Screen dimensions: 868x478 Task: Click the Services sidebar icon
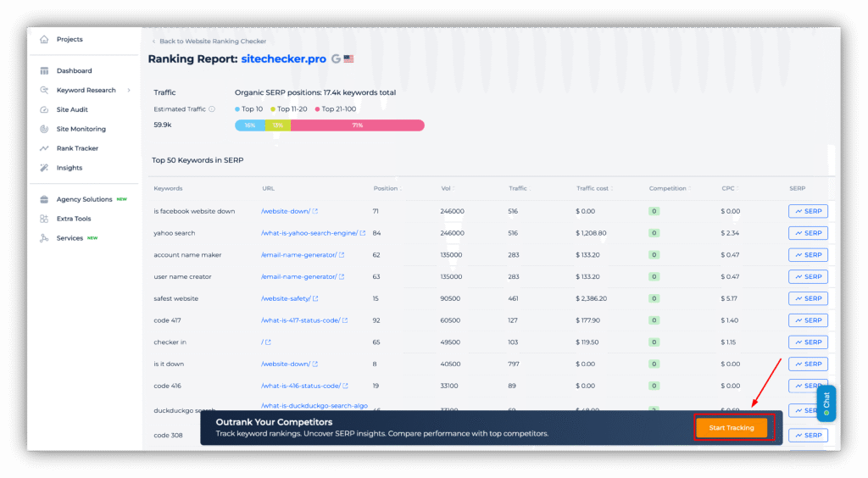point(44,238)
